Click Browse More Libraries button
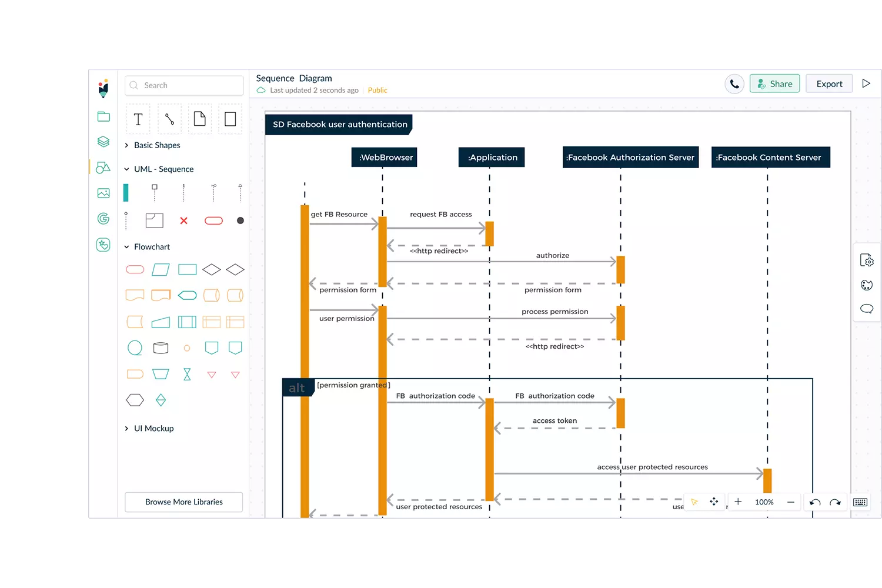This screenshot has height=588, width=882. point(184,502)
